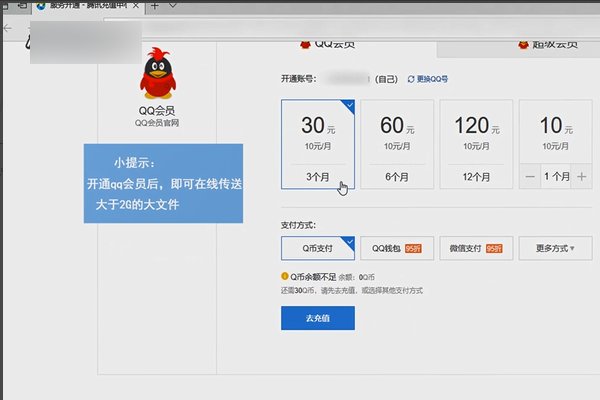This screenshot has height=400, width=600.
Task: Click the QQ会员 heading under the penguin
Action: pos(157,111)
